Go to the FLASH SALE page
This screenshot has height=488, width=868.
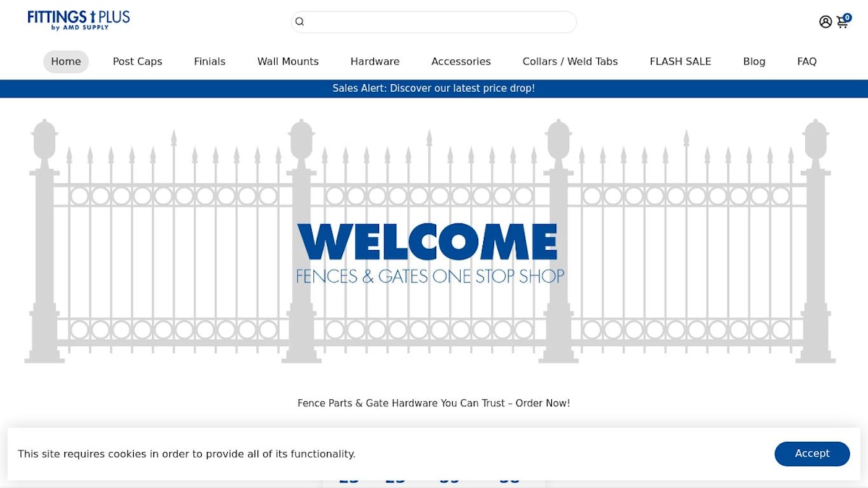(x=680, y=61)
